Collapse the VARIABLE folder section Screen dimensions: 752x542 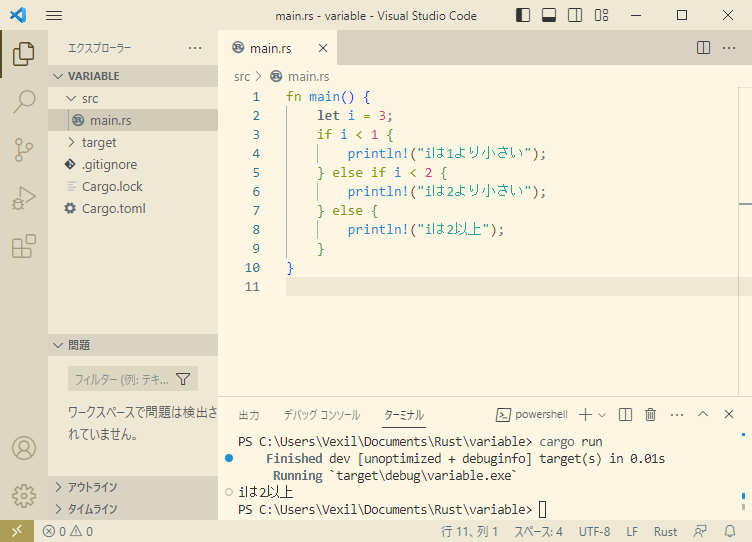[133, 76]
